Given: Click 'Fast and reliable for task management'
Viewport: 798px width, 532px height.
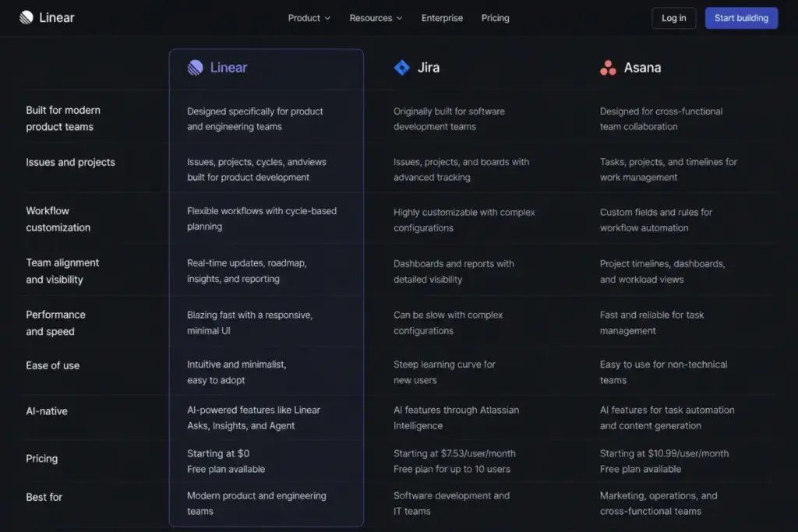Looking at the screenshot, I should (x=651, y=323).
